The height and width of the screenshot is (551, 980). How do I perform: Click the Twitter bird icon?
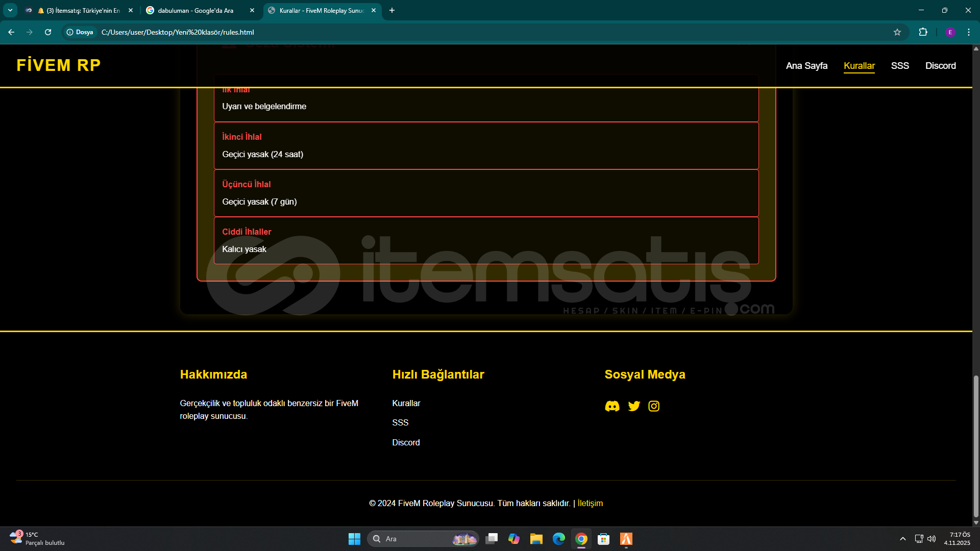634,406
